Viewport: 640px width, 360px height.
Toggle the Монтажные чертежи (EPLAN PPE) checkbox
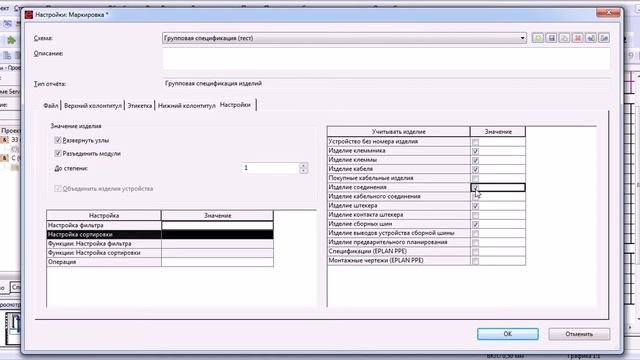point(476,261)
